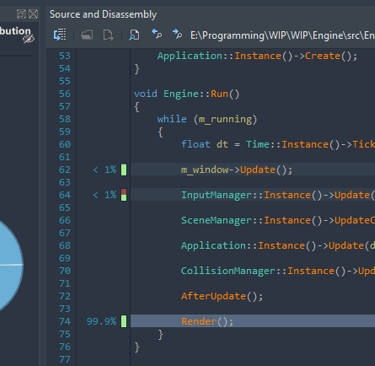This screenshot has height=366, width=375.
Task: Click the void Engine::Run() line
Action: coord(187,94)
